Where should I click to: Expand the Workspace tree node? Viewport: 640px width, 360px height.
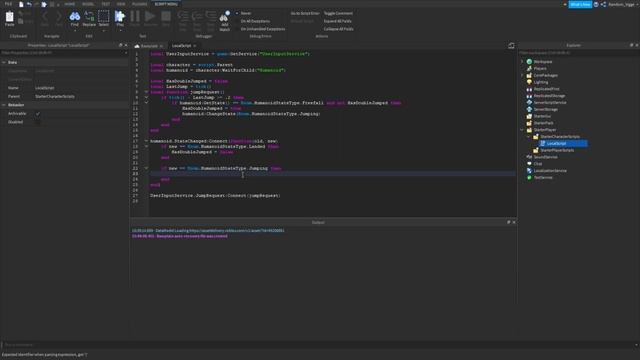click(522, 62)
